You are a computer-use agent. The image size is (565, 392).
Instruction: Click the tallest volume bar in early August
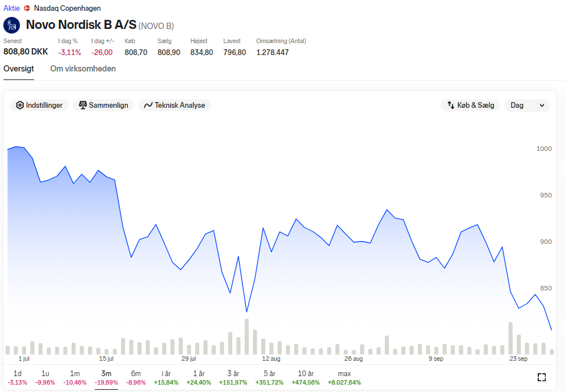click(247, 336)
